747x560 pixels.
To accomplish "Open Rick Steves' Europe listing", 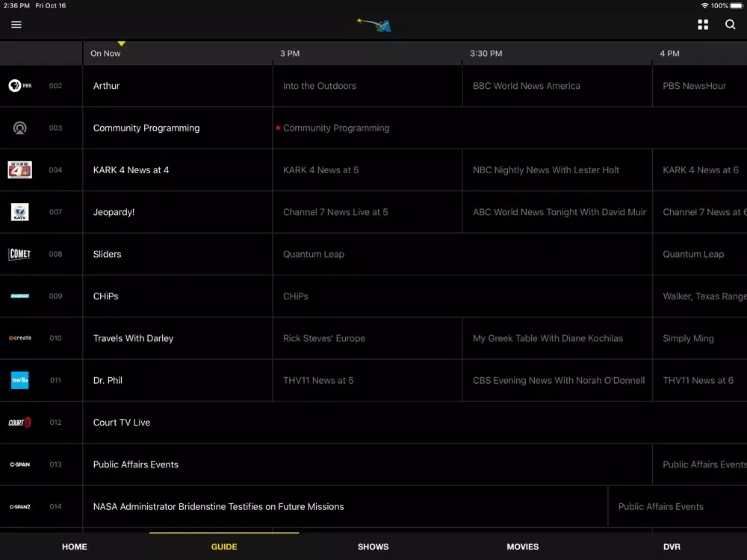I will pos(368,338).
